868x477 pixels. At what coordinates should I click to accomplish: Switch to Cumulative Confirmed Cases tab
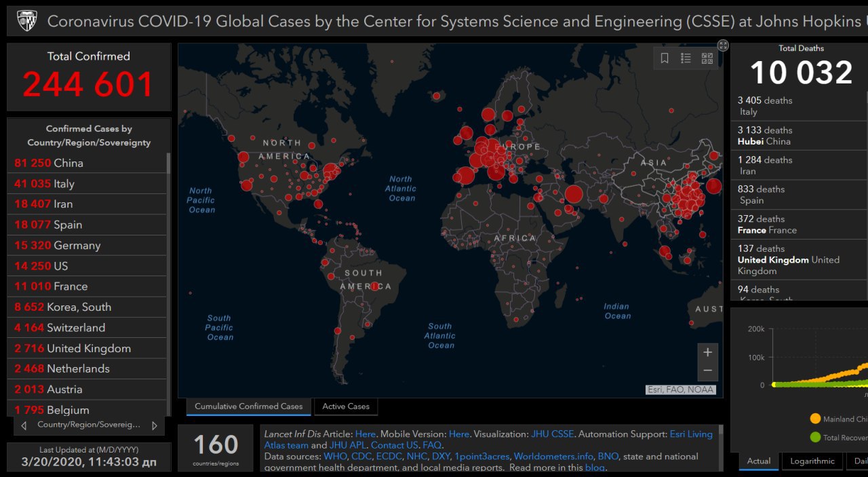coord(248,406)
